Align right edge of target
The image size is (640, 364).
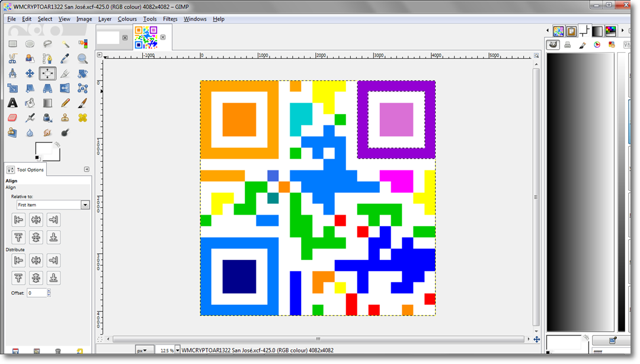click(x=53, y=220)
